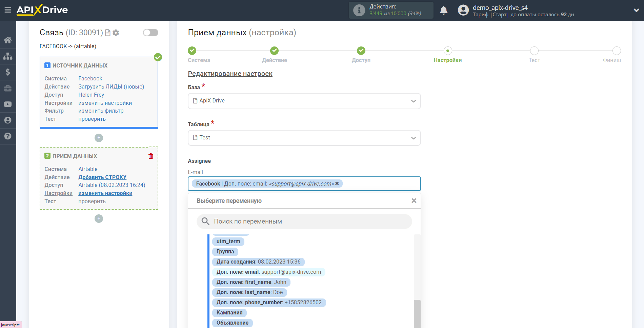Image resolution: width=644 pixels, height=328 pixels.
Task: Close the variable selection panel
Action: click(414, 201)
